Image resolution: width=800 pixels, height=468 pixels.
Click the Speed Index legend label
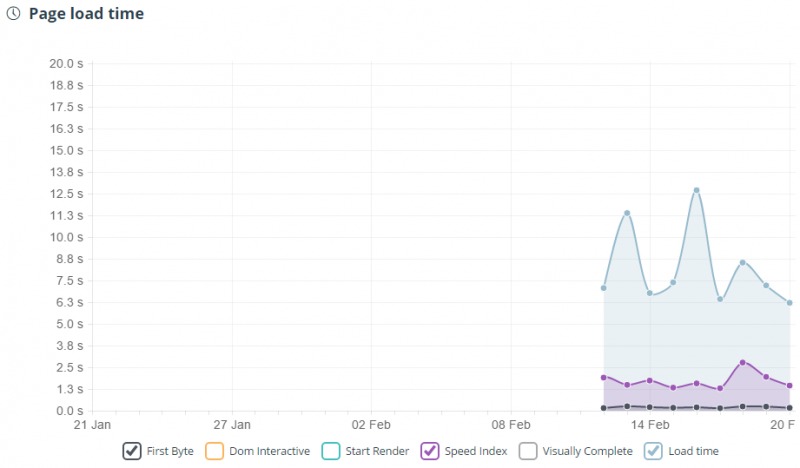[x=478, y=451]
